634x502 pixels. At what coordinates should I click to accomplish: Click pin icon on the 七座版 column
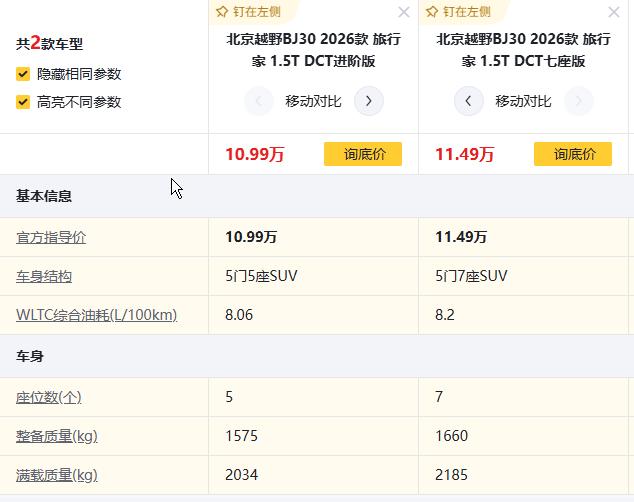click(458, 12)
